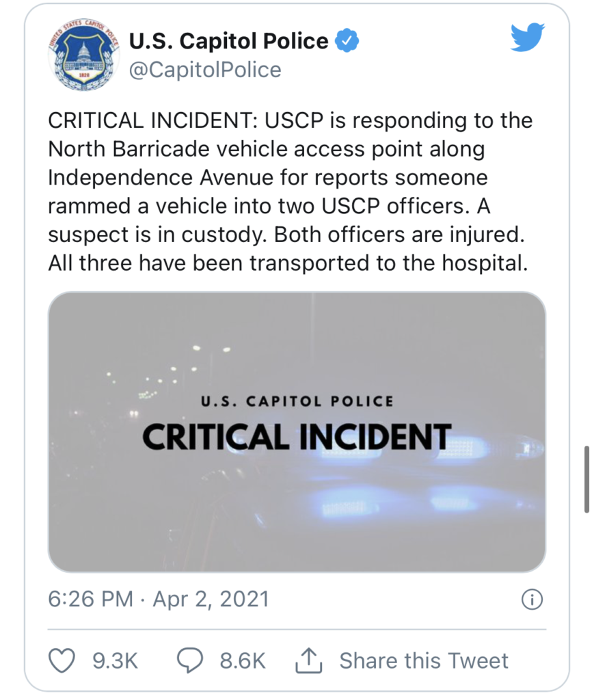Viewport: 594px width, 700px height.
Task: Open the tweet info circle icon
Action: coord(532,599)
